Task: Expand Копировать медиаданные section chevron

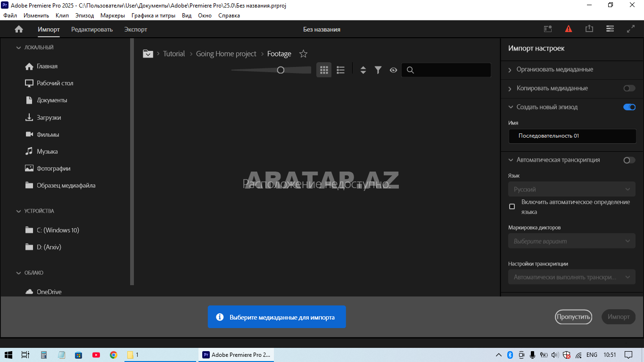Action: 510,89
